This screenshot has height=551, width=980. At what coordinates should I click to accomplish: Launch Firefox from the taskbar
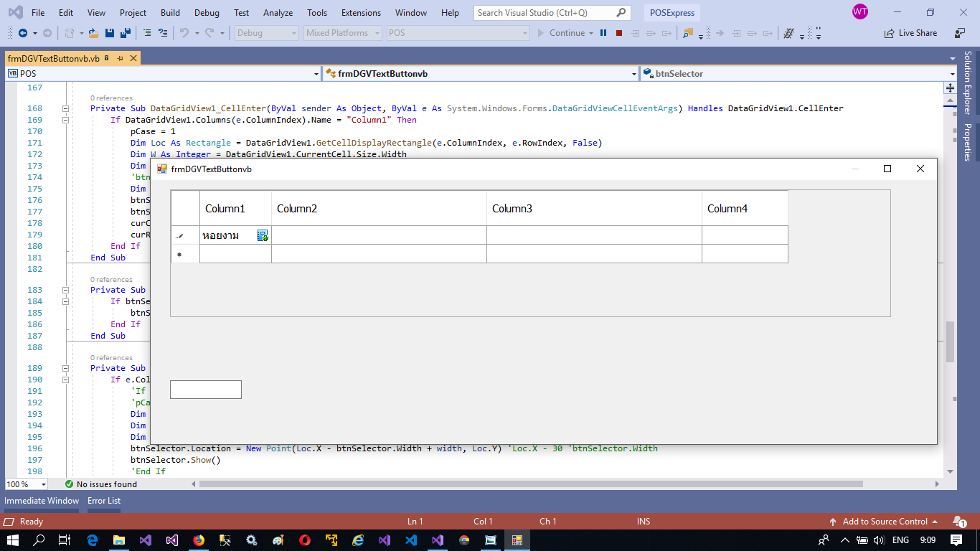point(198,540)
